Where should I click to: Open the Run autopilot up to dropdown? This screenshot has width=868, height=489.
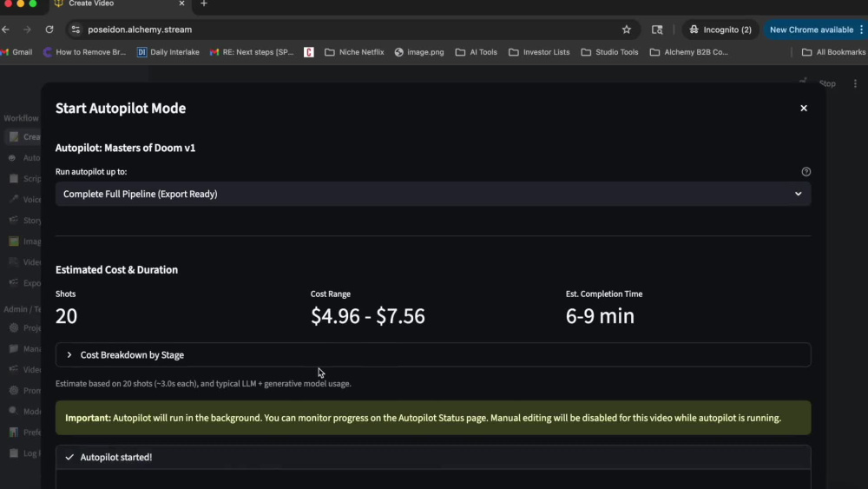coord(433,194)
